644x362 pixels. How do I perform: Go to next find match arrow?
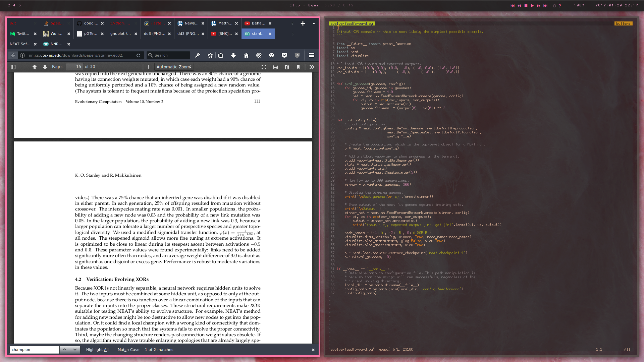point(75,350)
